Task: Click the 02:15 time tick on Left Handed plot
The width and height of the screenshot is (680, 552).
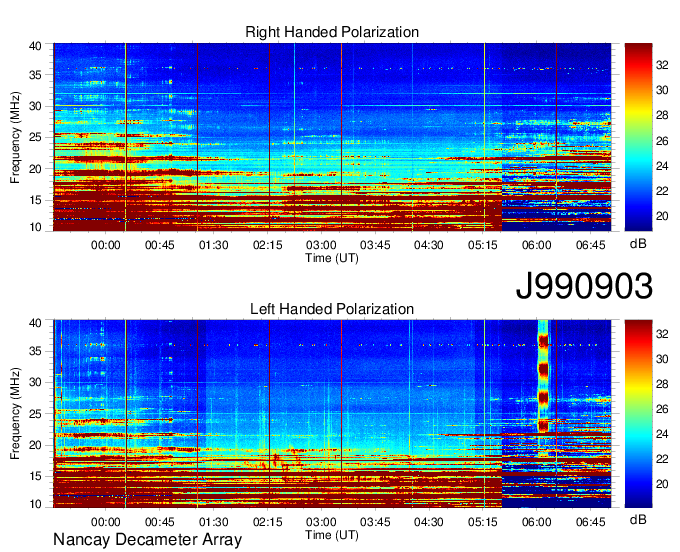Action: [267, 522]
